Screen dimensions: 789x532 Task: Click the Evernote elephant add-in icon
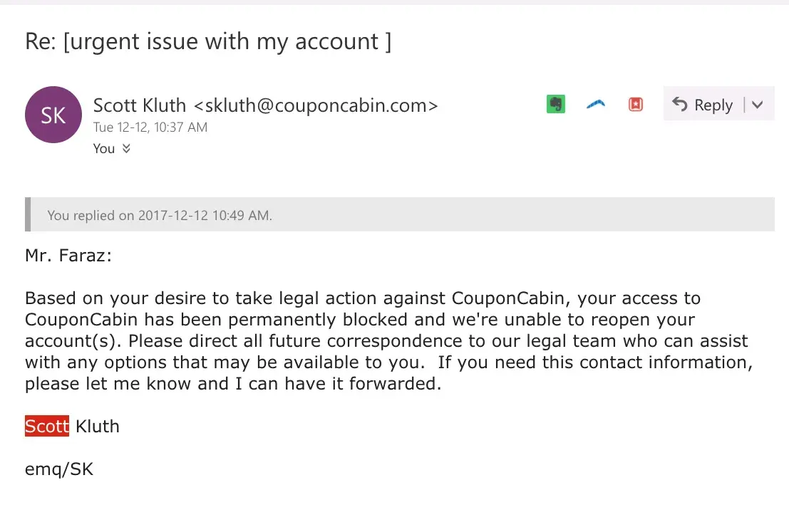pyautogui.click(x=556, y=105)
